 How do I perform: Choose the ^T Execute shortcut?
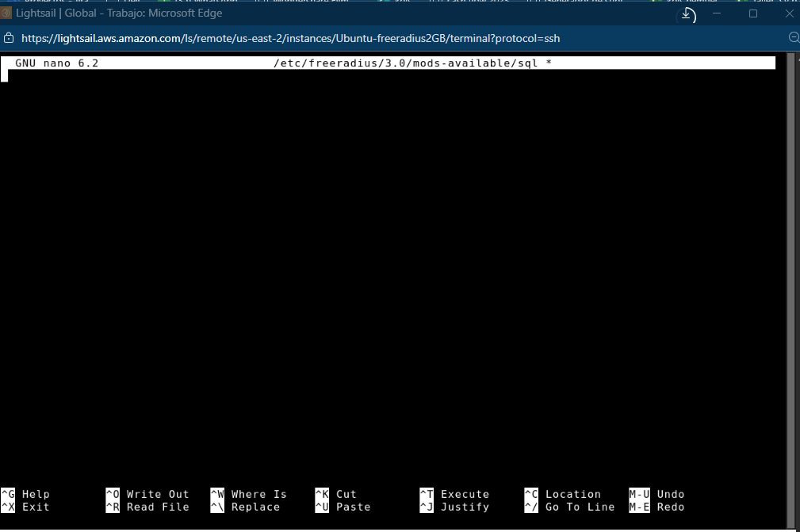454,494
